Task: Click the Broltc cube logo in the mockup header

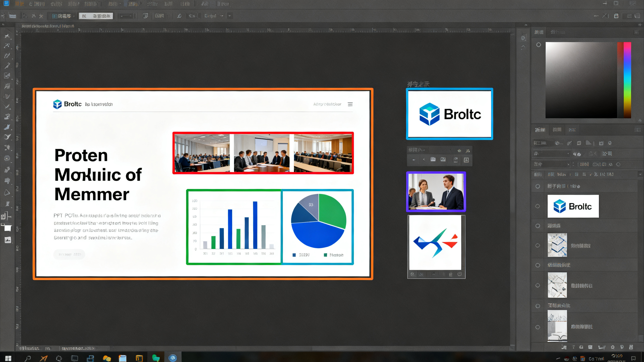Action: (57, 104)
